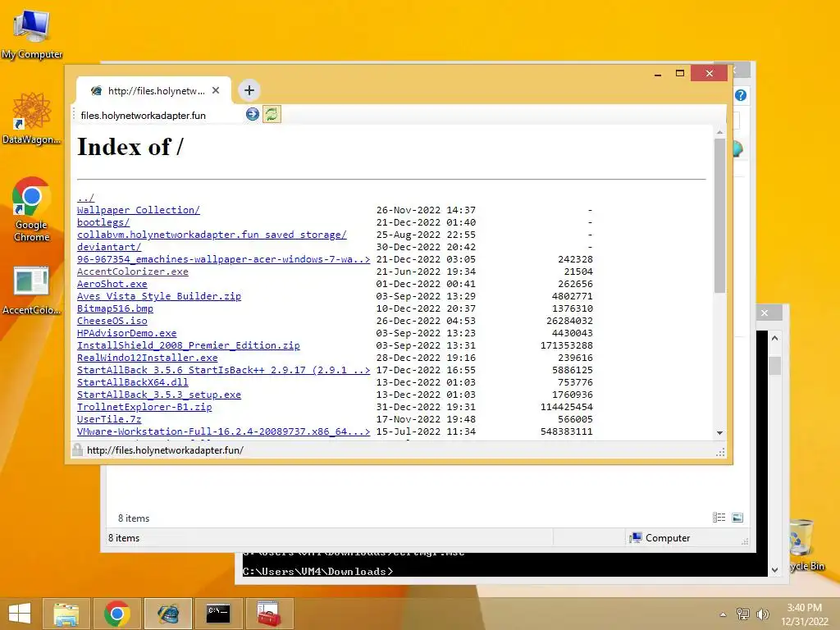Download CheeseOS.iso
The height and width of the screenshot is (630, 840).
tap(112, 321)
